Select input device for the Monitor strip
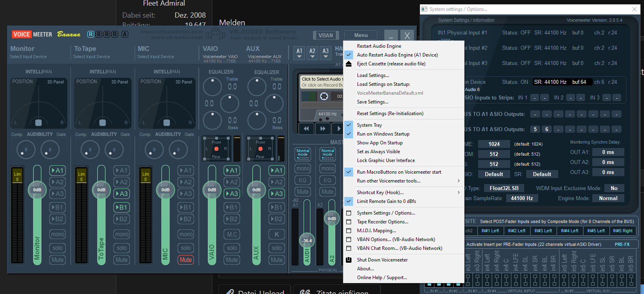Screen dimensions: 644x294 pos(28,57)
